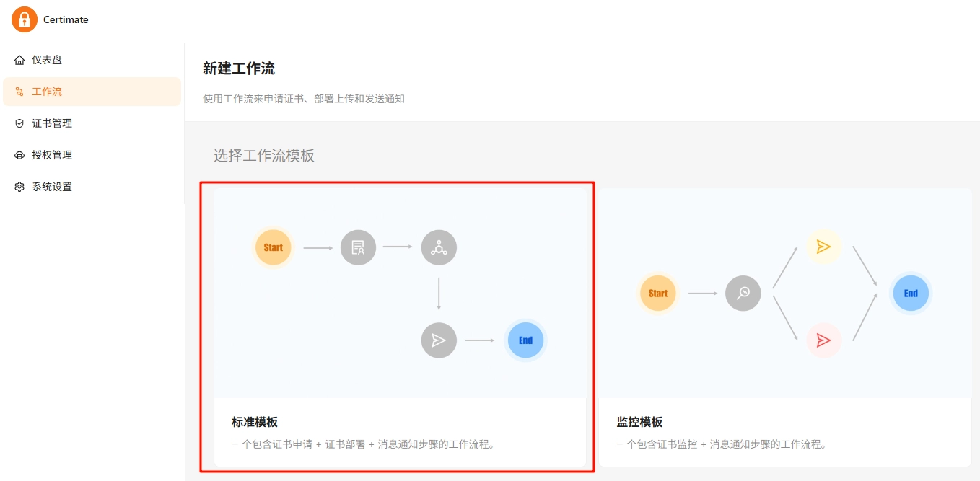The height and width of the screenshot is (481, 980).
Task: Choose the 监控模板 card title
Action: 639,422
